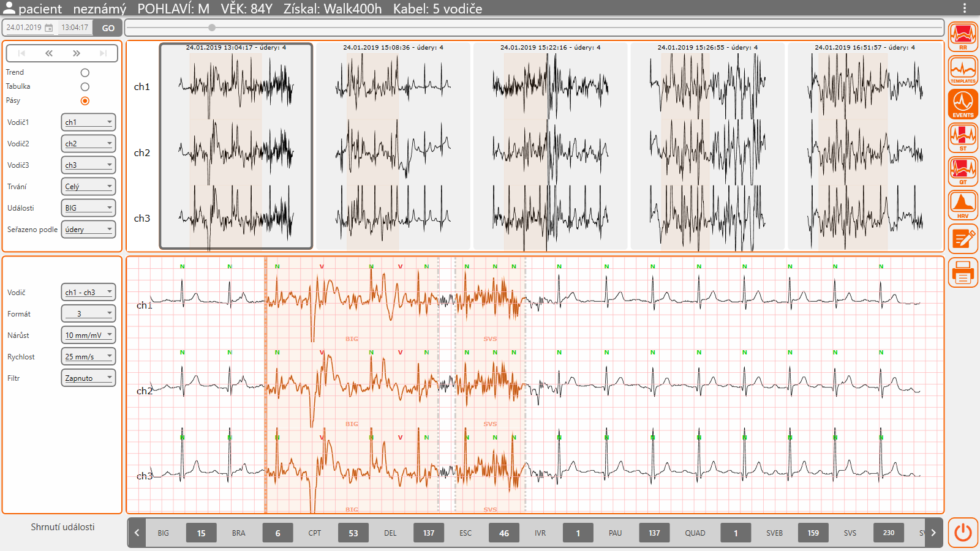Select the 13:04:17 strip thumbnail

pos(236,146)
